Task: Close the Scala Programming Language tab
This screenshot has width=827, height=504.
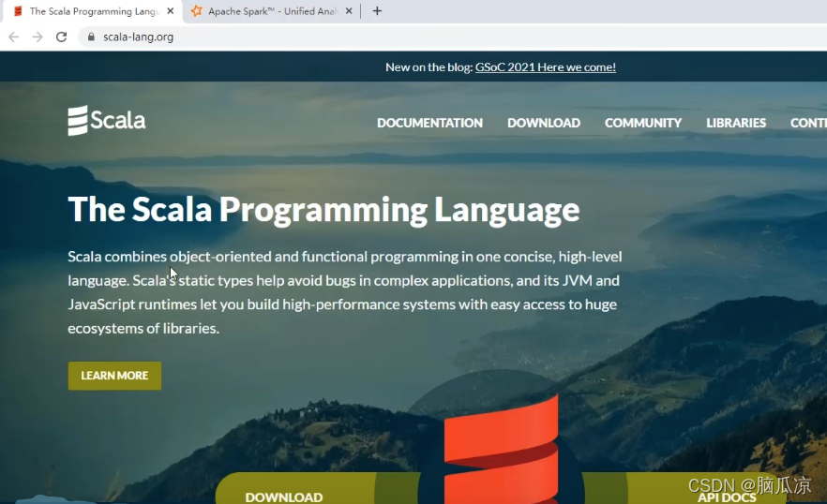Action: (171, 11)
